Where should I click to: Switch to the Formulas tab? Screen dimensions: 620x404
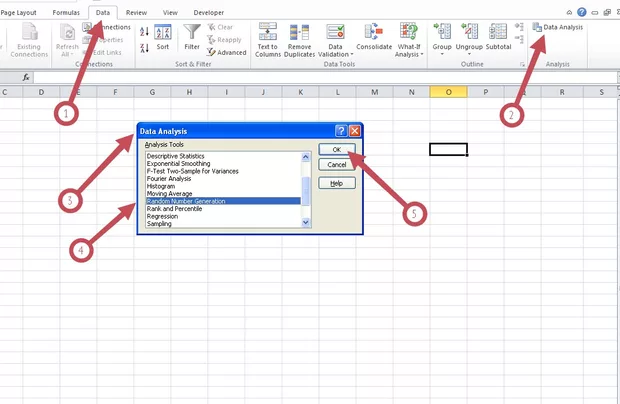point(66,13)
